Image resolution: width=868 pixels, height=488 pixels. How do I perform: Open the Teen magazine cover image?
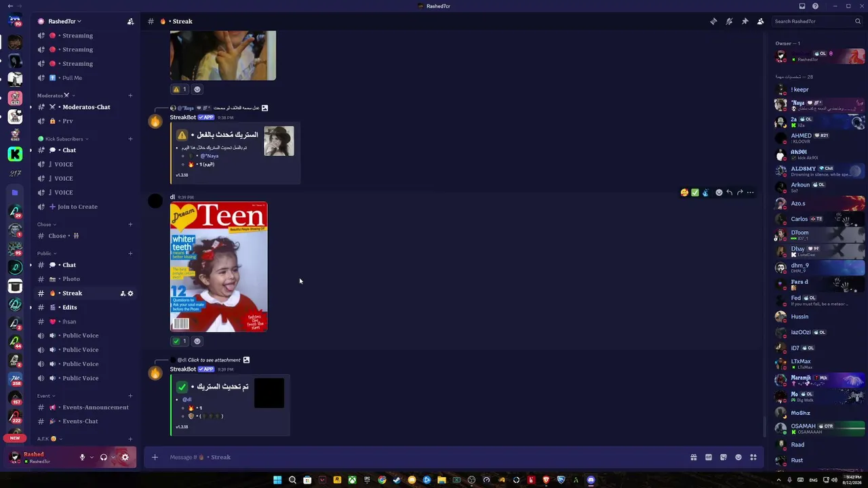pyautogui.click(x=218, y=267)
